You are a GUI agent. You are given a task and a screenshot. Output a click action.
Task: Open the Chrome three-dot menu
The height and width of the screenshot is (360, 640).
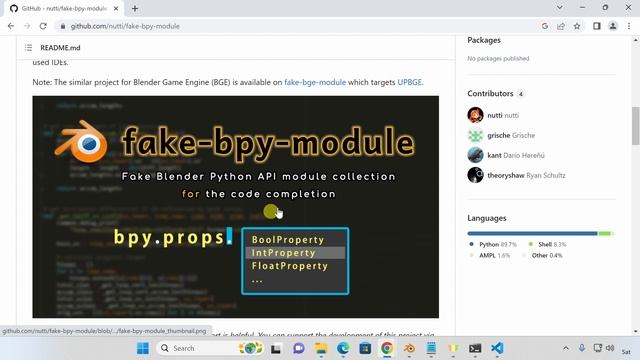click(629, 26)
